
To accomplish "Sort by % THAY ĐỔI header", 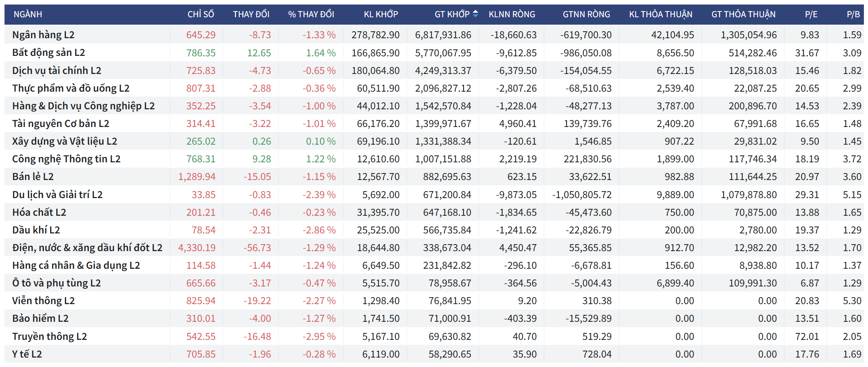I will (x=311, y=14).
